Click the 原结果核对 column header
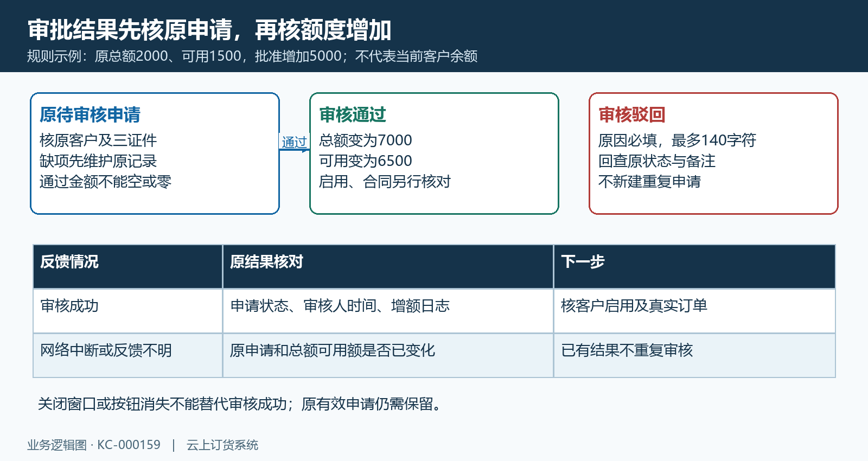Viewport: 868px width, 461px height. pos(388,266)
